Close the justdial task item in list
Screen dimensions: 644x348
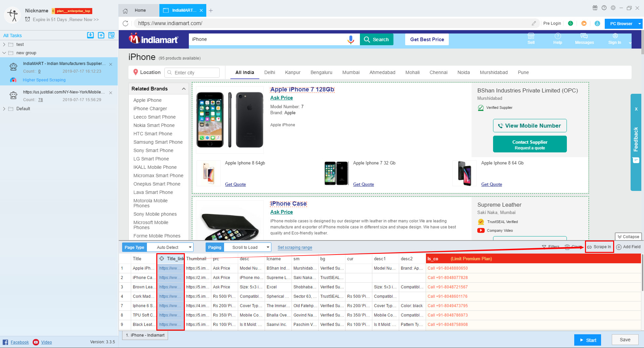(111, 93)
